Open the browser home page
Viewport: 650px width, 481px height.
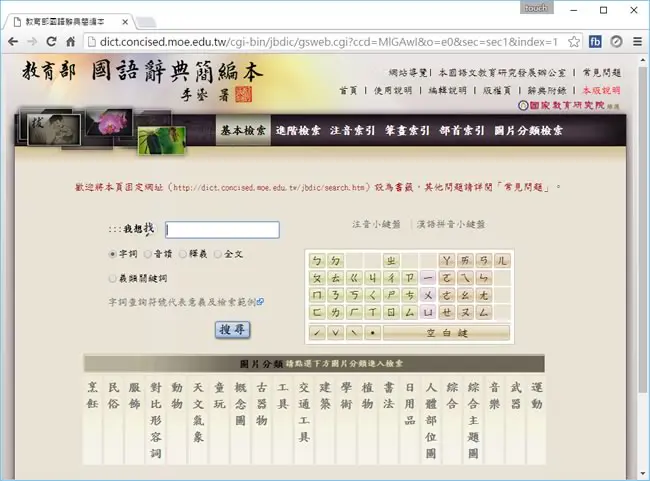70,41
